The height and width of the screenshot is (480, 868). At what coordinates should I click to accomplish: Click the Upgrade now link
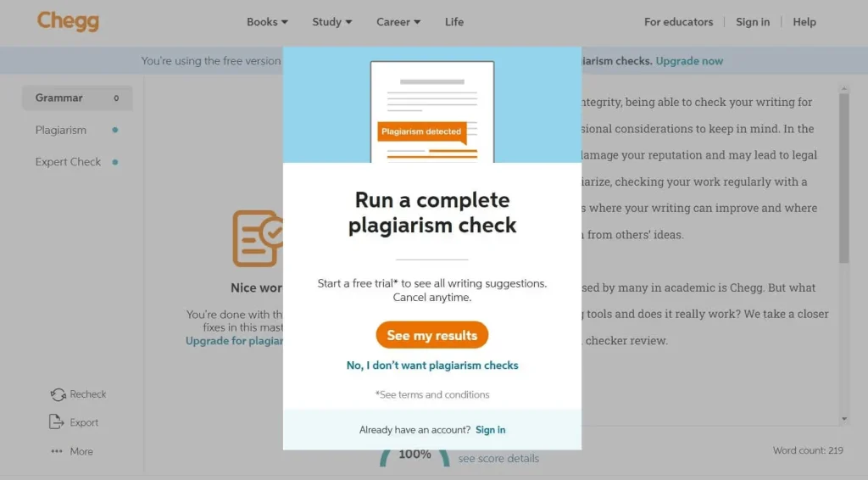pos(689,61)
